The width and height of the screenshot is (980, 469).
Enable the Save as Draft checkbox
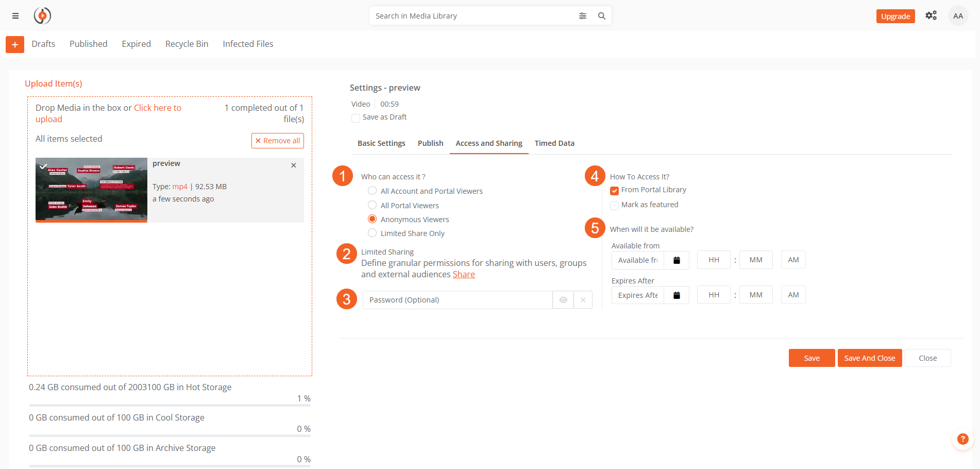[x=356, y=118]
